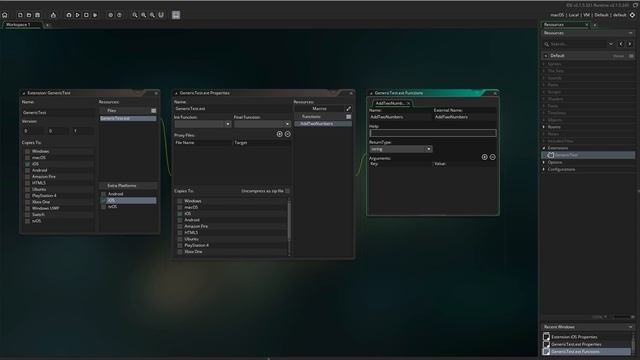Click the Functions list menu icon
Image resolution: width=640 pixels, height=360 pixels.
pyautogui.click(x=349, y=117)
